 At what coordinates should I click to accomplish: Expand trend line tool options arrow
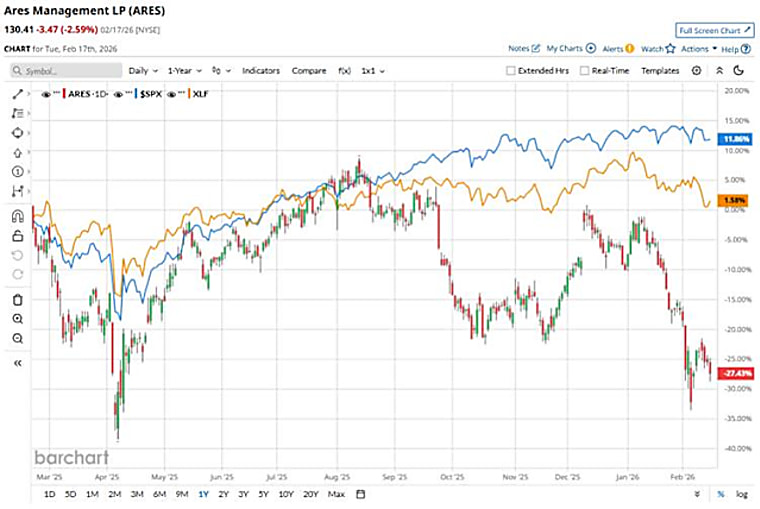pyautogui.click(x=29, y=94)
